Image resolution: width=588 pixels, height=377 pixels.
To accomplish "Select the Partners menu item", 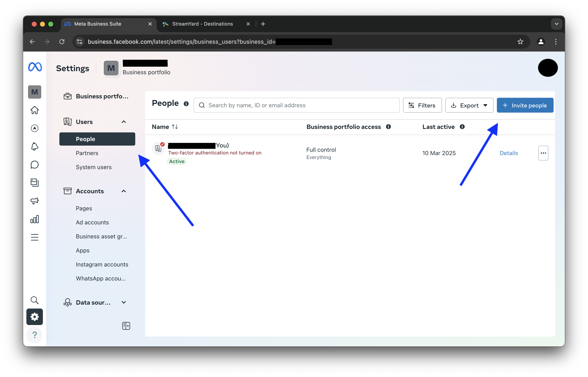I will (87, 153).
